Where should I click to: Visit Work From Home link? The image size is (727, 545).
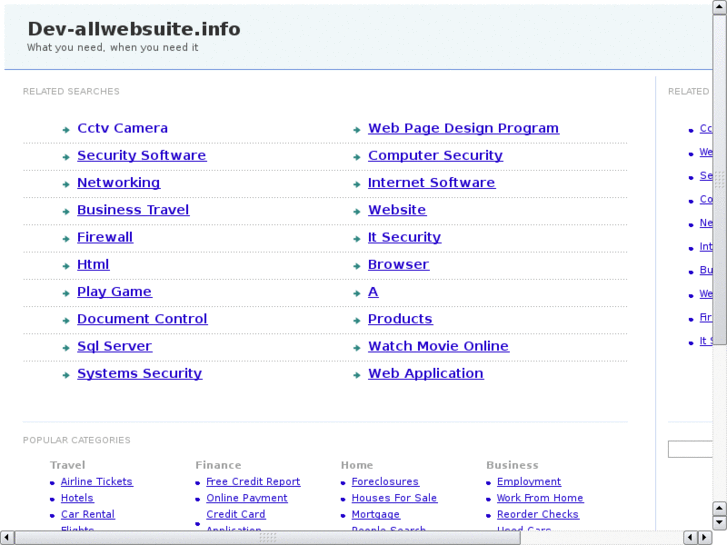(x=540, y=498)
